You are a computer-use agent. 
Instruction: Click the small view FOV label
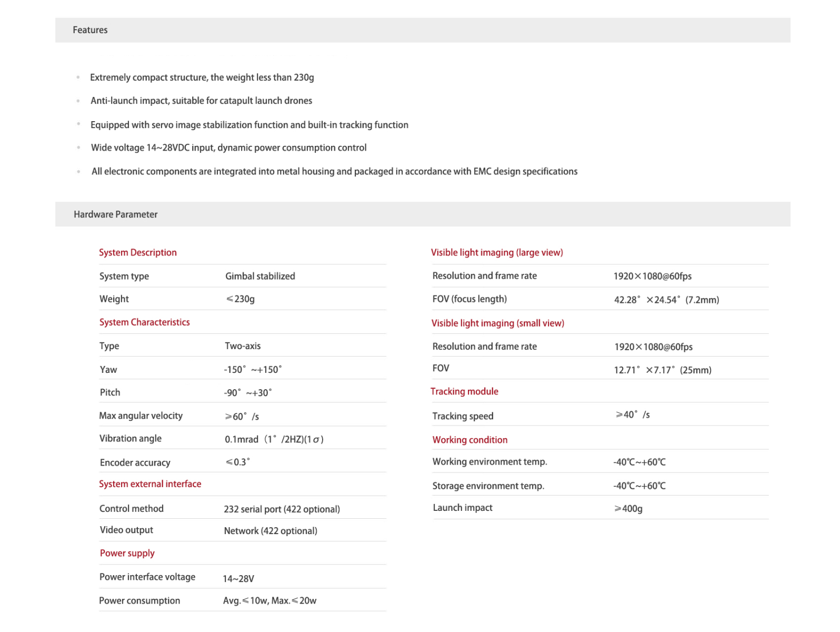tap(441, 368)
